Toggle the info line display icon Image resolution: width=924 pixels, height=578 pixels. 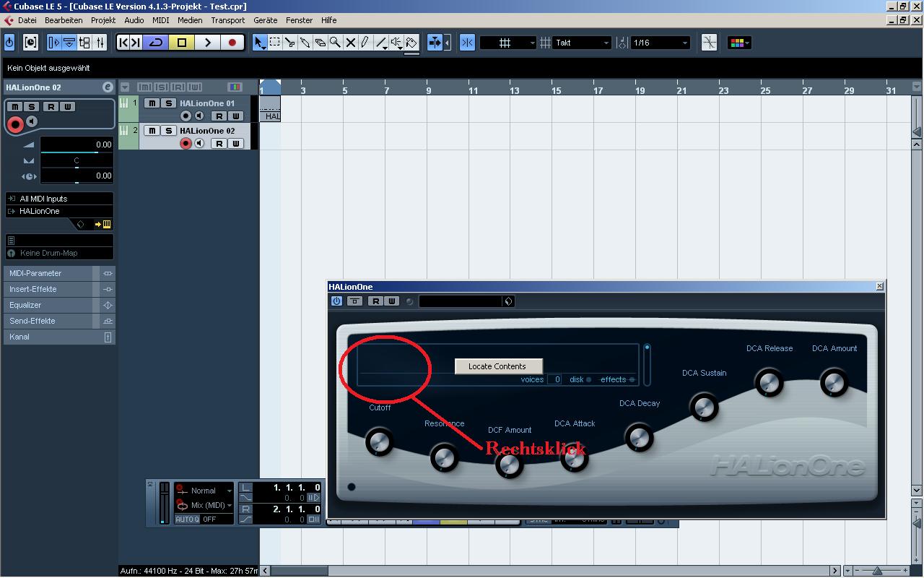69,43
